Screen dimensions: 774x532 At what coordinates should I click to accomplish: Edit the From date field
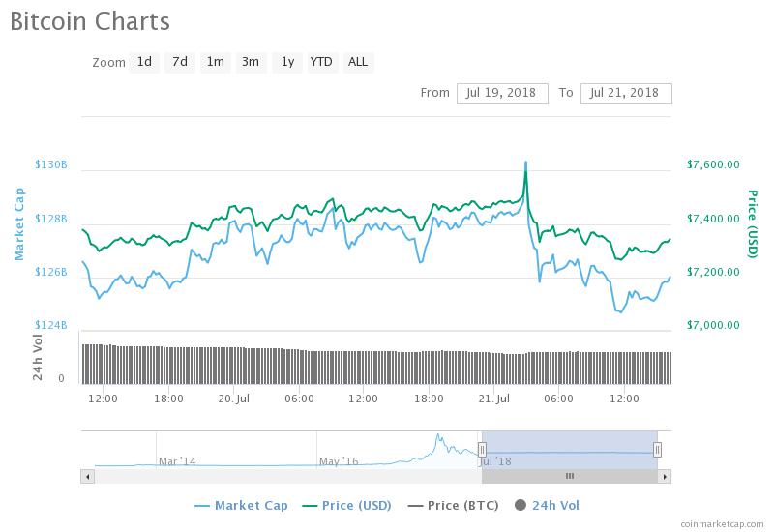click(x=502, y=93)
